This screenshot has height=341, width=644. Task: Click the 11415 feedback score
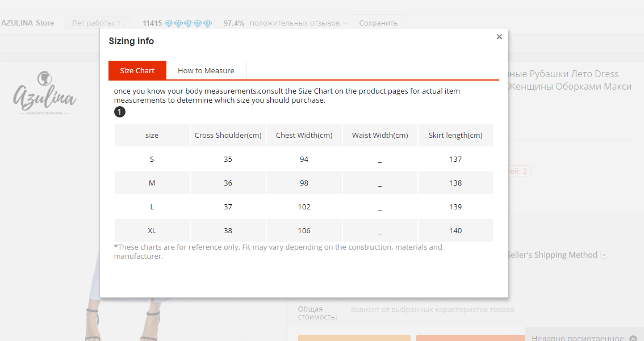click(152, 23)
